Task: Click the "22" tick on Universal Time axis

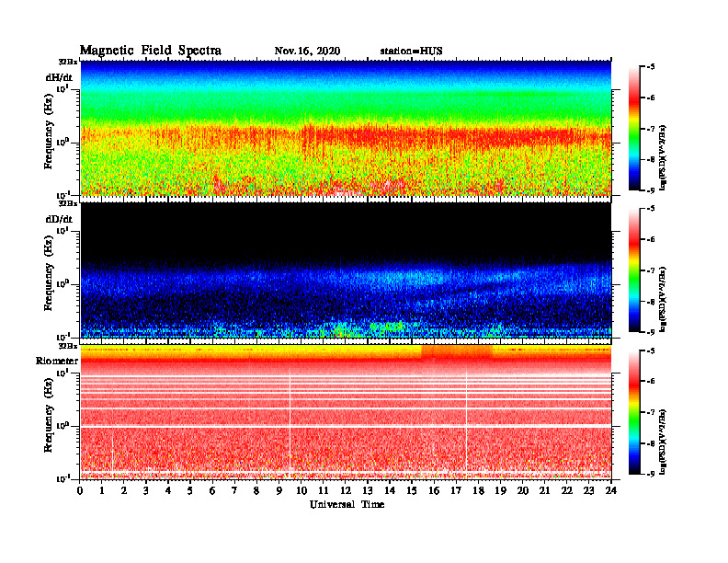Action: point(566,491)
